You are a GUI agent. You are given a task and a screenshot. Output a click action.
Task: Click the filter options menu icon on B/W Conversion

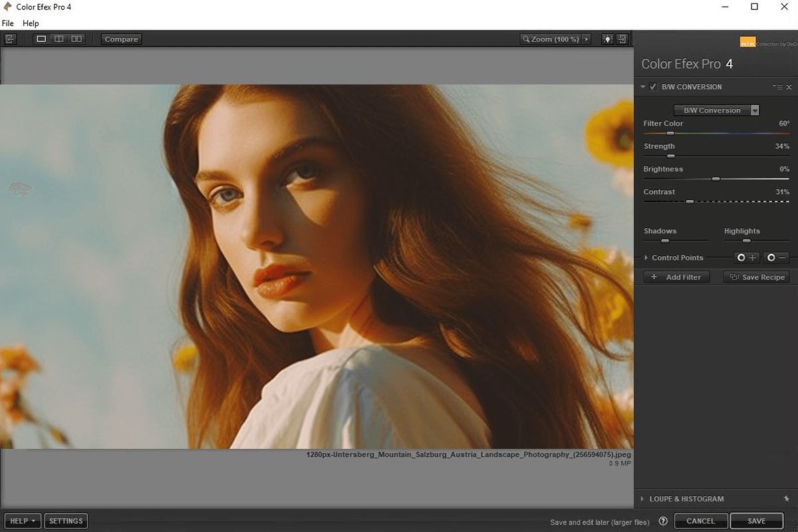click(x=777, y=86)
